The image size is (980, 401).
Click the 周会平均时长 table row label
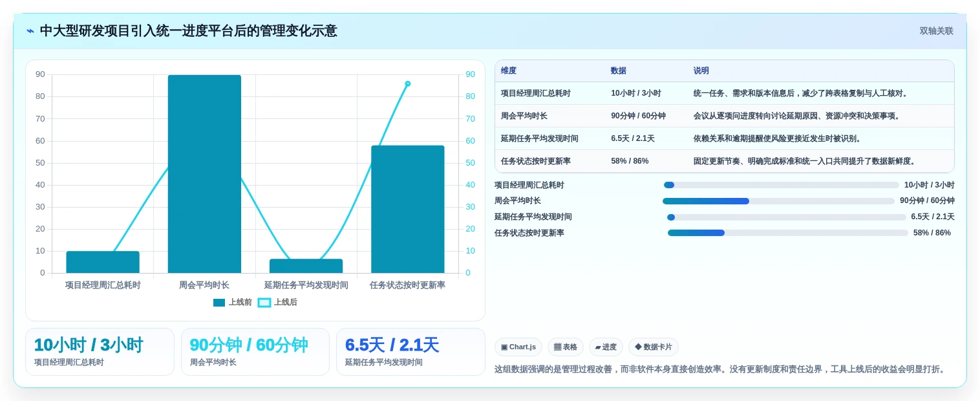(524, 116)
